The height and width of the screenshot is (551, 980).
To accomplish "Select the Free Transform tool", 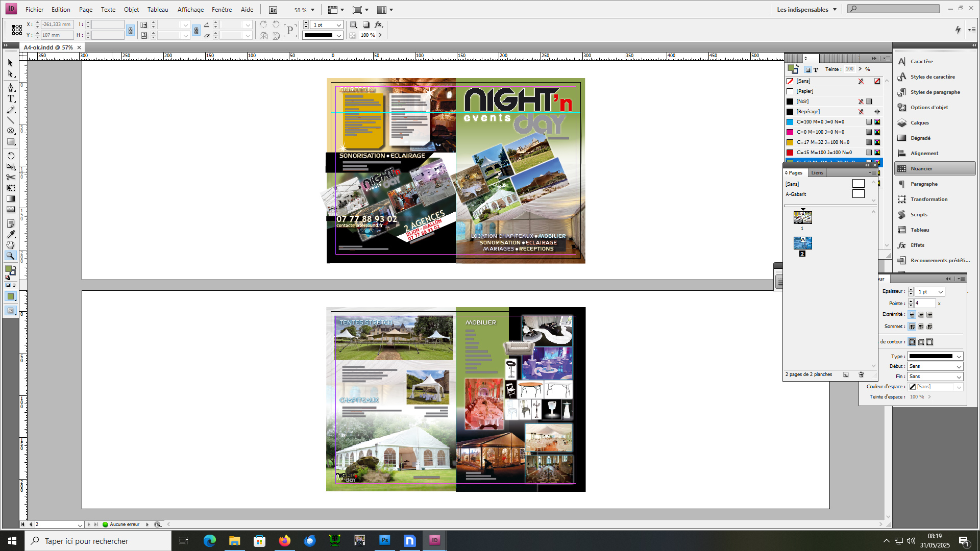I will (10, 188).
